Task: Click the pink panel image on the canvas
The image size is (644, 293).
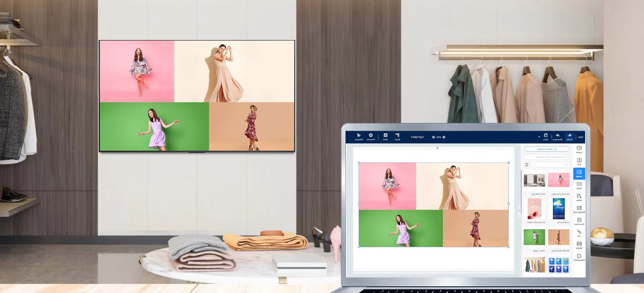Action: [x=387, y=186]
